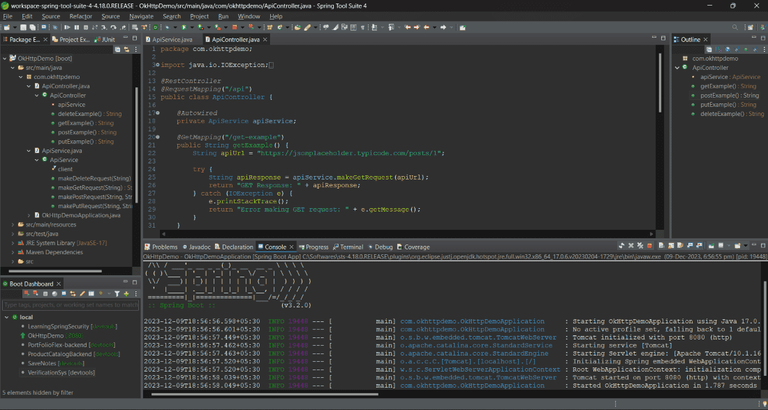The width and height of the screenshot is (768, 410).
Task: Expand the Maven Dependencies node
Action: [x=14, y=252]
